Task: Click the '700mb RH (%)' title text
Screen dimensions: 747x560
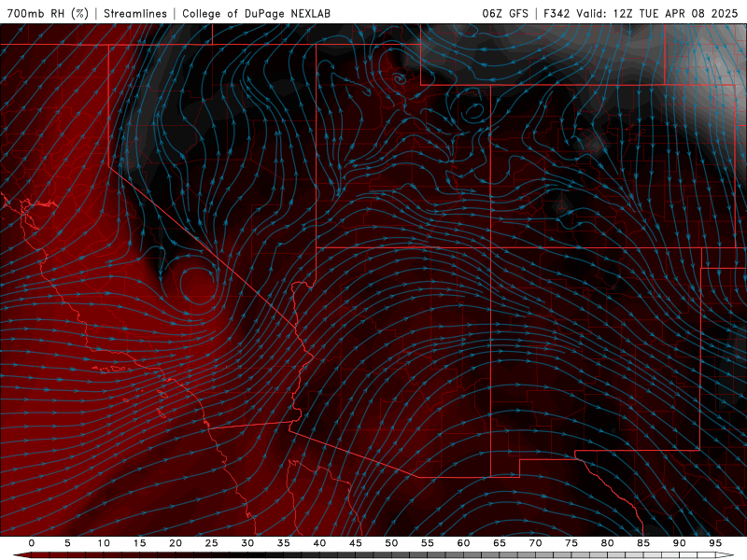Action: pyautogui.click(x=48, y=13)
